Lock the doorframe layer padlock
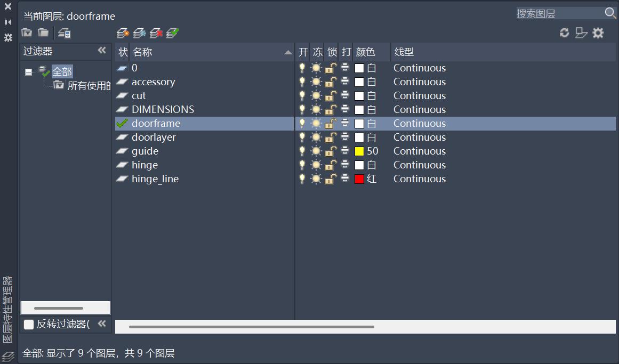Image resolution: width=619 pixels, height=364 pixels. [x=331, y=124]
